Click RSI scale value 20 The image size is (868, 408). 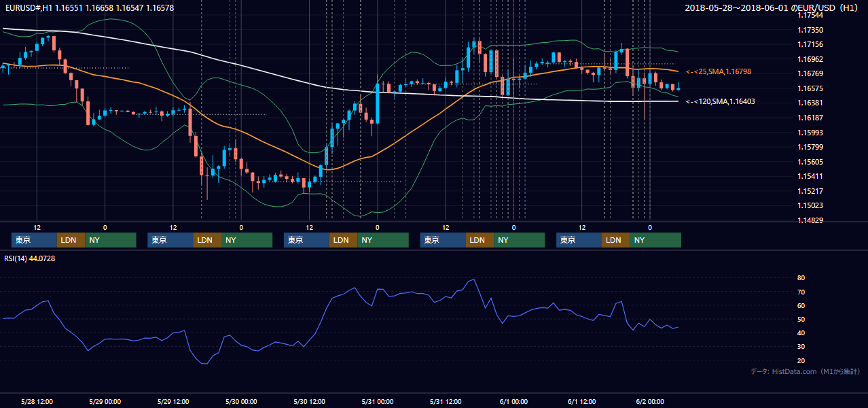coord(801,360)
